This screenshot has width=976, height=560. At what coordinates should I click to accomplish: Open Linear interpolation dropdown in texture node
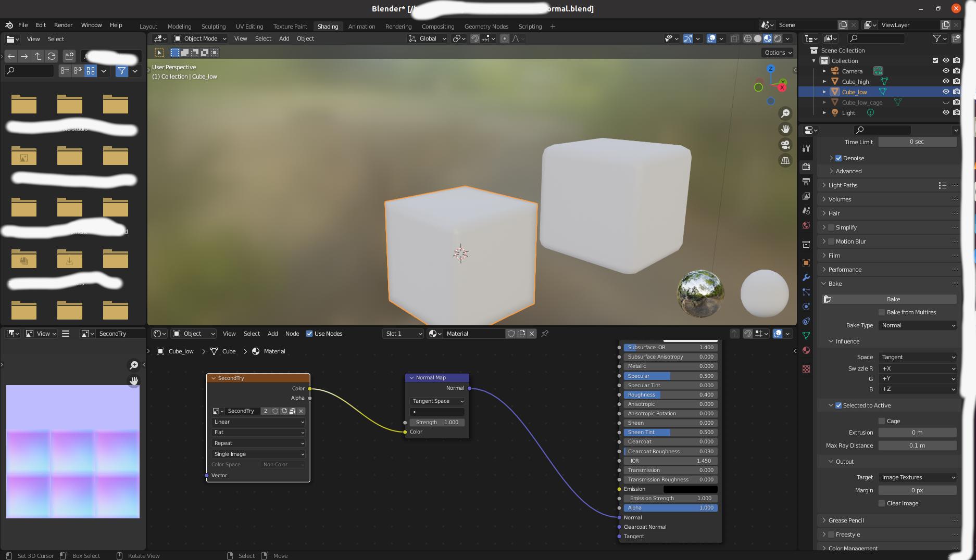click(258, 422)
